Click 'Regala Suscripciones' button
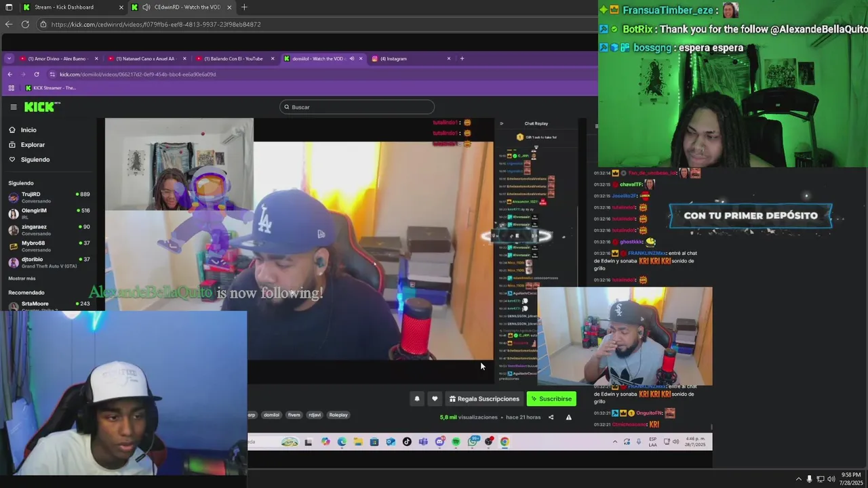Screen dimensions: 868x488 [484, 399]
